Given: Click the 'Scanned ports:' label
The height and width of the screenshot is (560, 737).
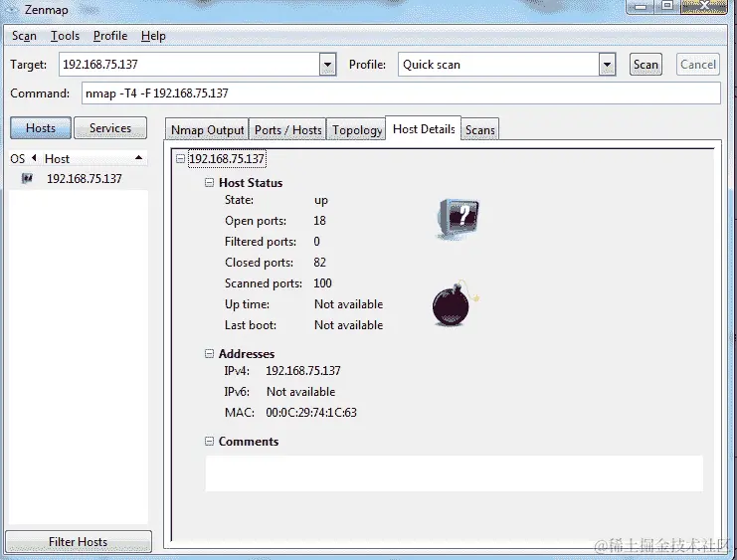Looking at the screenshot, I should pos(264,283).
